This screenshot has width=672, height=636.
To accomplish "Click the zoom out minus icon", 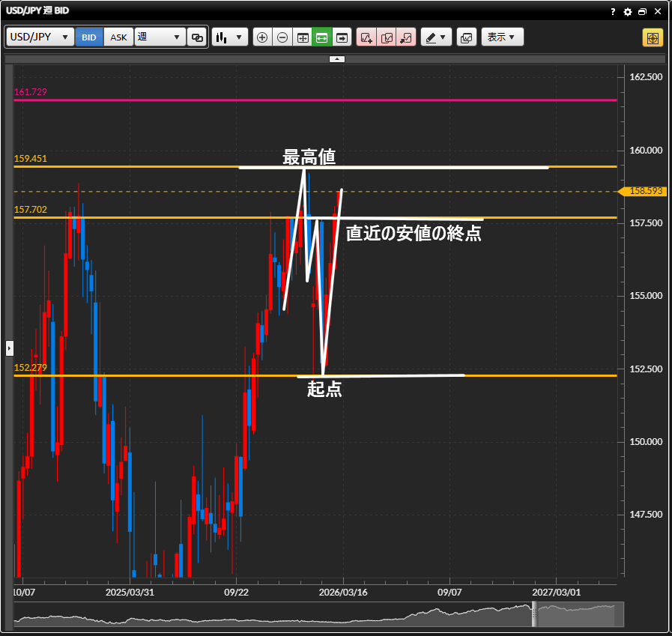I will pyautogui.click(x=282, y=37).
